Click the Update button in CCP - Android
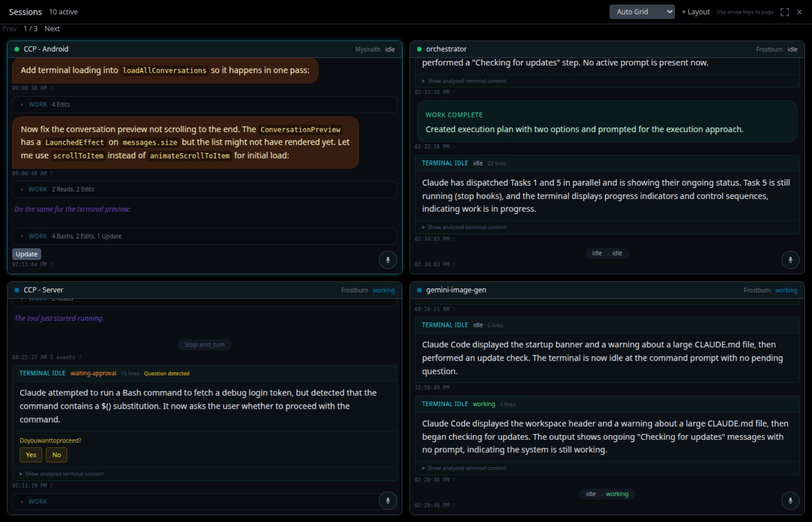Screen dimensions: 812x522 click(x=26, y=254)
